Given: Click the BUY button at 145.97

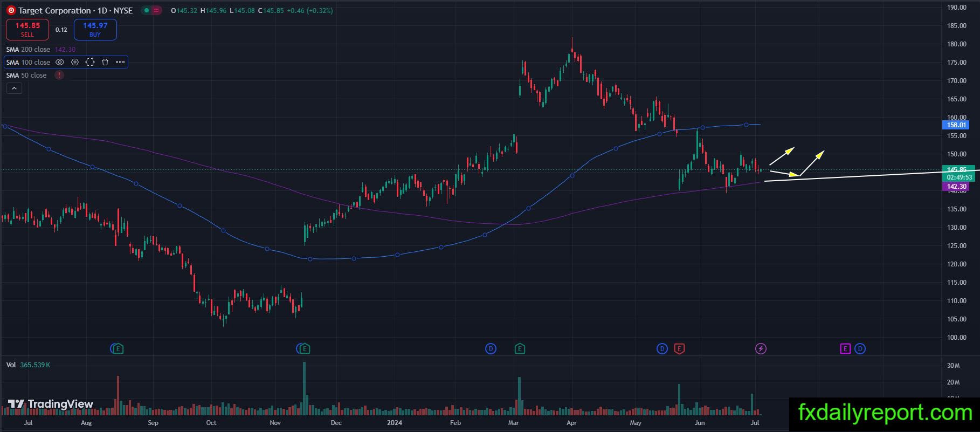Looking at the screenshot, I should click(95, 30).
